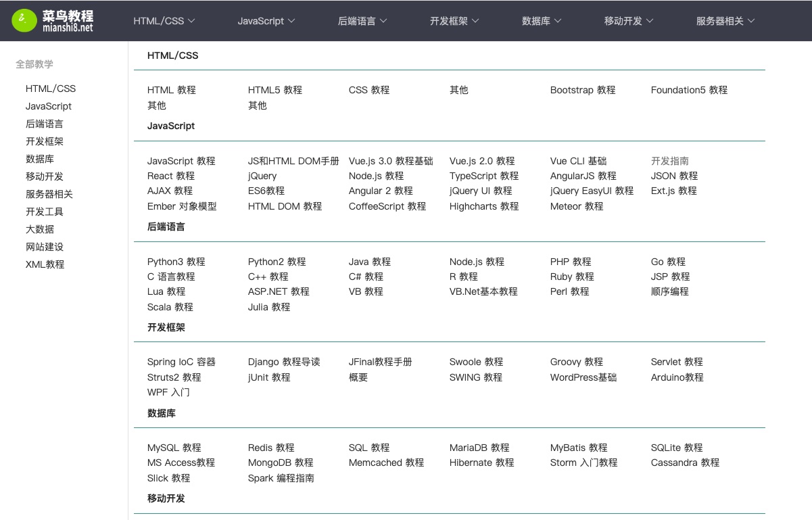Open the MySQL 教程 link
This screenshot has width=812, height=520.
(174, 448)
